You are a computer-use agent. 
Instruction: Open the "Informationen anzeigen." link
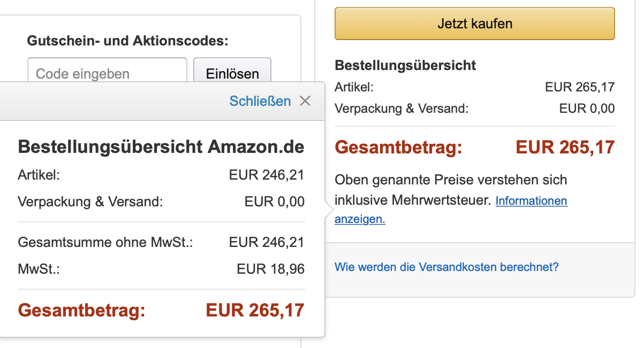point(531,202)
